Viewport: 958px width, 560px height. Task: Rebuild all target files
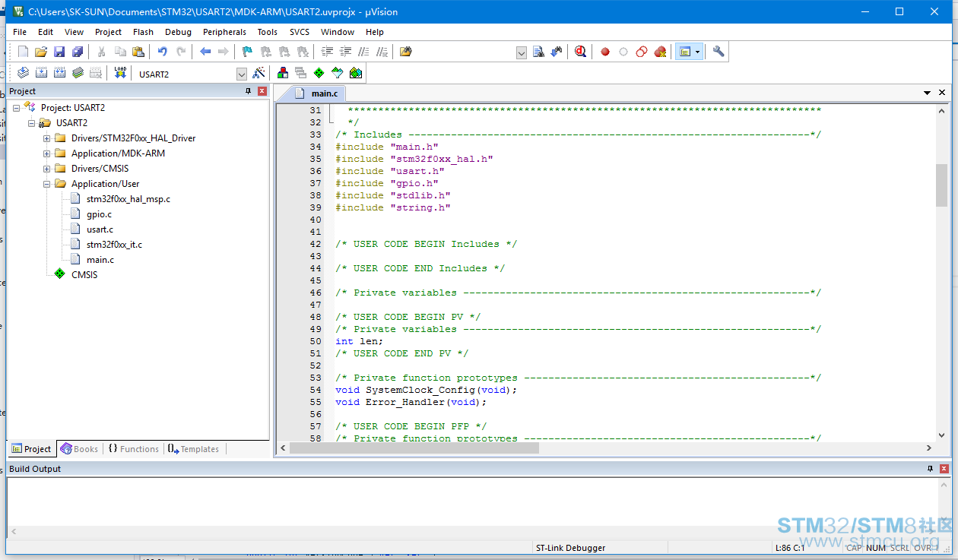click(x=59, y=73)
